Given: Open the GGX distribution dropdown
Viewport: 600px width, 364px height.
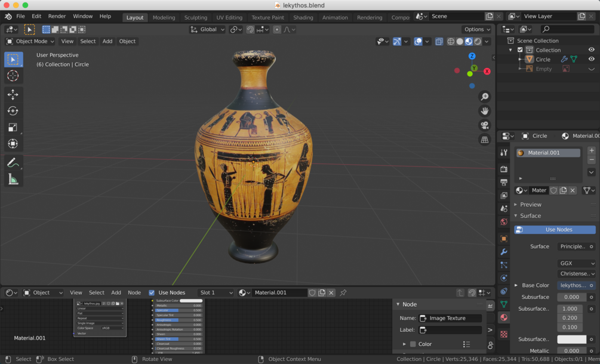Looking at the screenshot, I should coord(576,263).
